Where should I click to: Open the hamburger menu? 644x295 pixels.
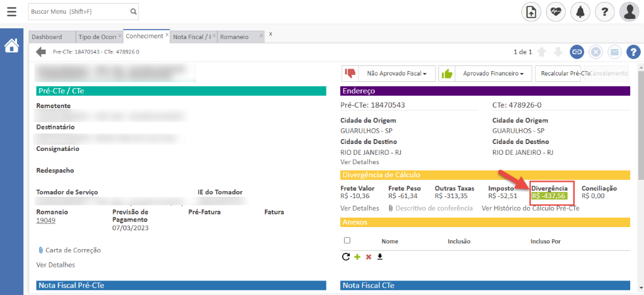point(11,11)
